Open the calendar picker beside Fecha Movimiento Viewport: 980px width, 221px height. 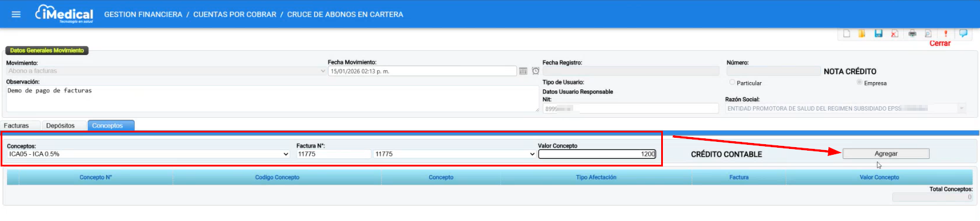coord(523,71)
